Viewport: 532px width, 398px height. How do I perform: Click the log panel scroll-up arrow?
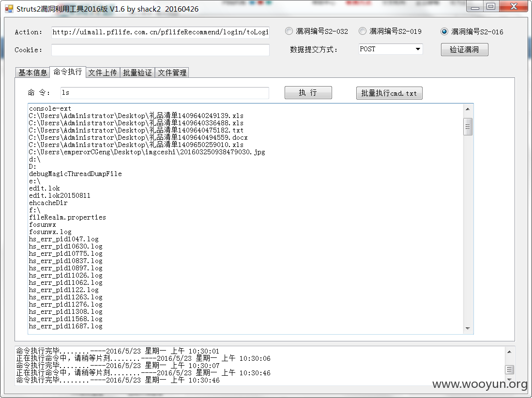pos(509,352)
